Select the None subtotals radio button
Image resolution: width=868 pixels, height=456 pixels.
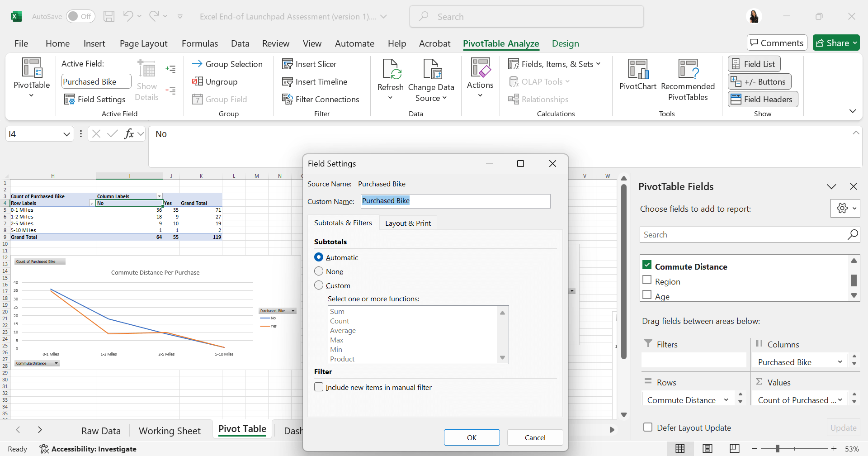319,271
